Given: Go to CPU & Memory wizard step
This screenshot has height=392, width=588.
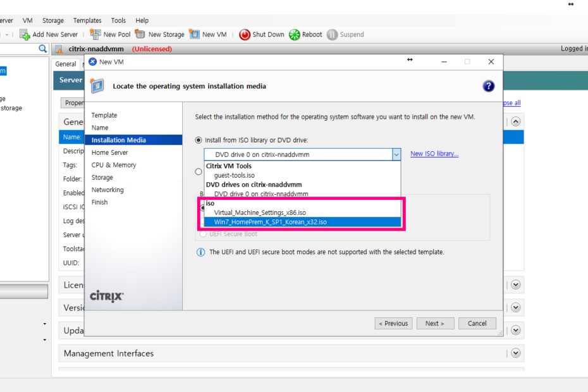Looking at the screenshot, I should click(114, 165).
